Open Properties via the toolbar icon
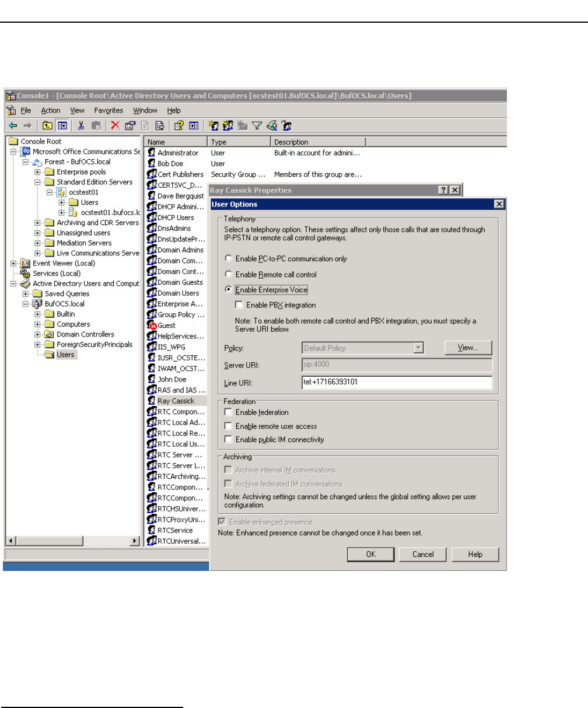Image resolution: width=588 pixels, height=708 pixels. [x=129, y=125]
